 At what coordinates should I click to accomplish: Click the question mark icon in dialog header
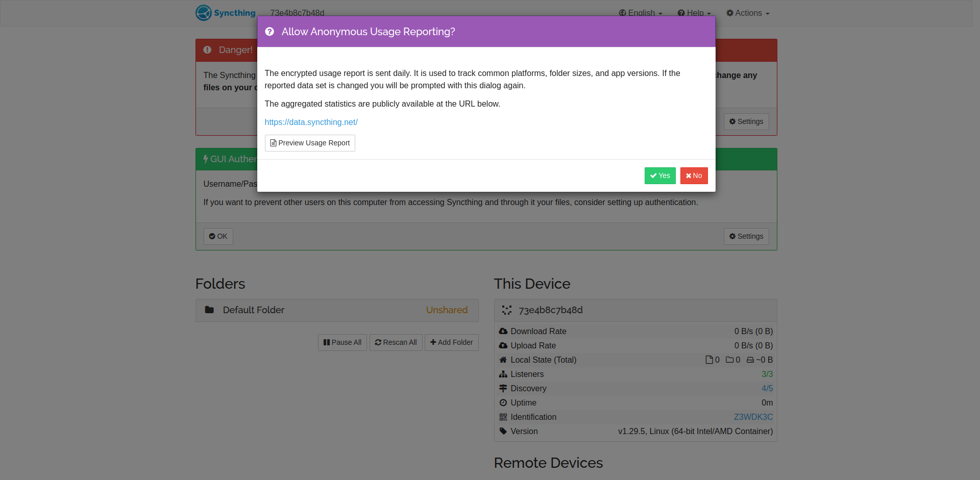269,32
